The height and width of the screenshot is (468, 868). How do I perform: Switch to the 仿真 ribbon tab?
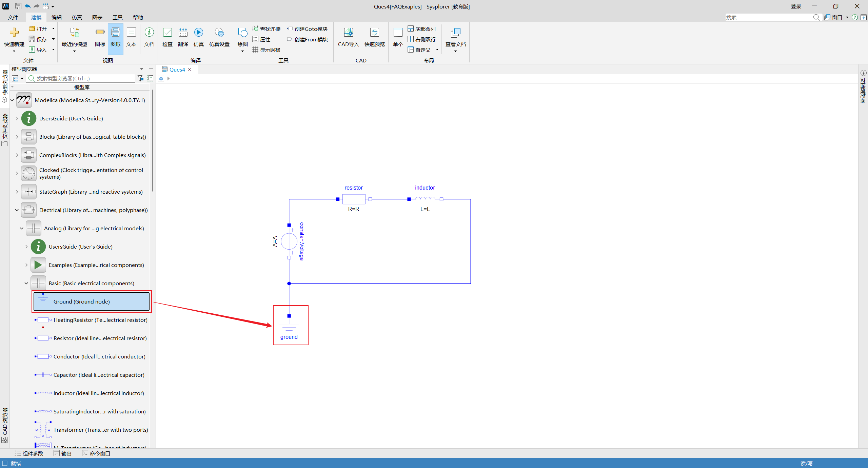coord(77,17)
